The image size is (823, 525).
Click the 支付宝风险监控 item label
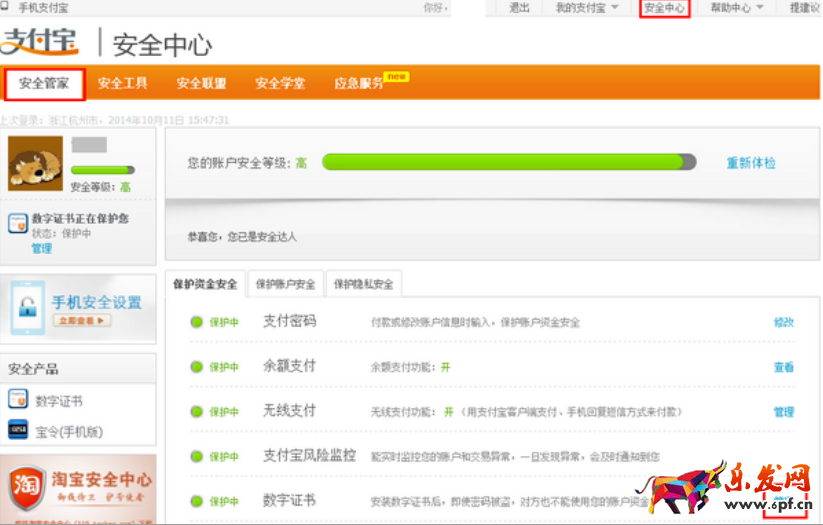coord(310,455)
